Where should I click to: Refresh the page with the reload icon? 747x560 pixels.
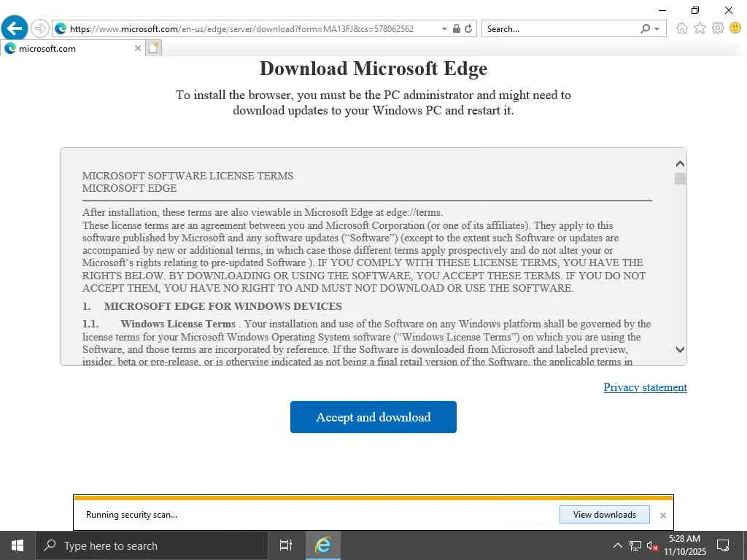(x=469, y=28)
